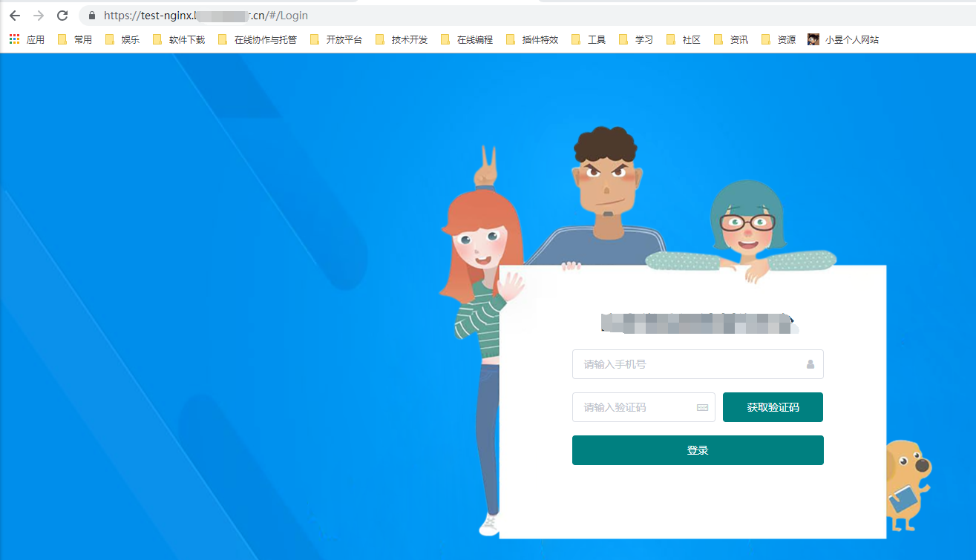
Task: Click keyboard icon in verification field
Action: pos(702,407)
